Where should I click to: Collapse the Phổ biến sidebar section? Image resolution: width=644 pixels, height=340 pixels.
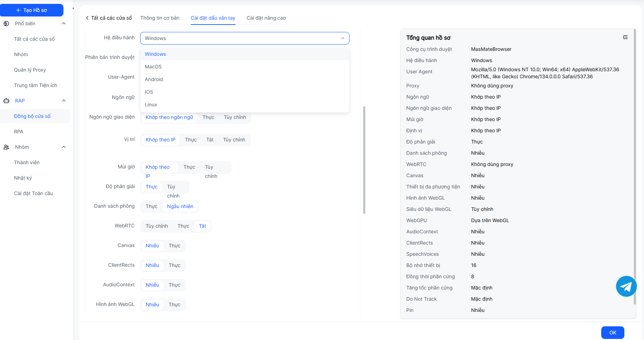(64, 24)
